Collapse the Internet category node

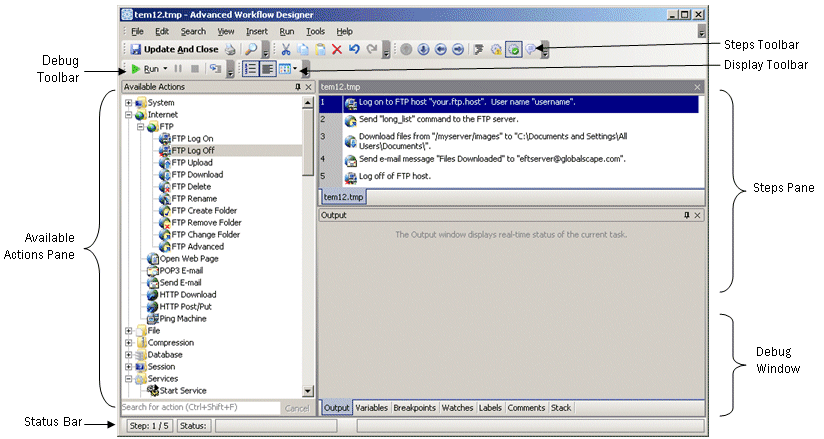128,115
